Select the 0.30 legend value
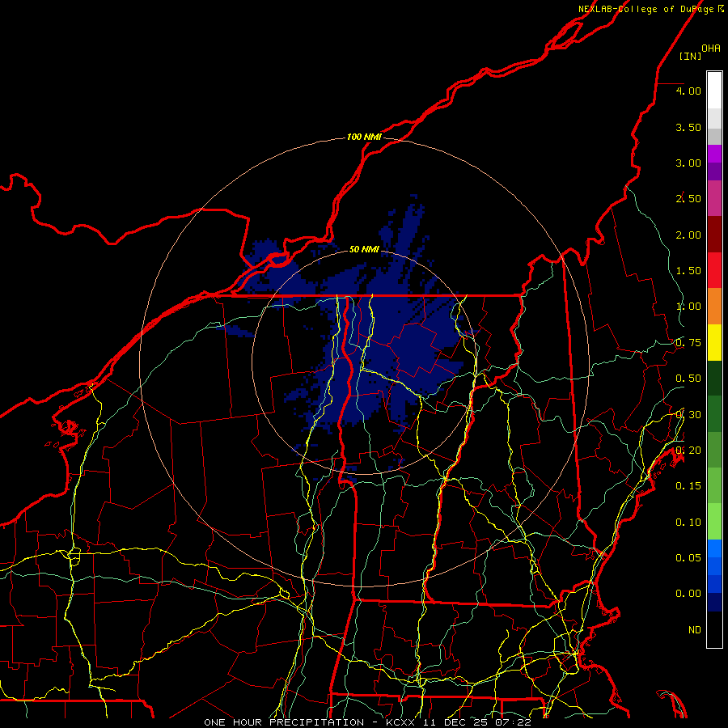 [x=688, y=415]
